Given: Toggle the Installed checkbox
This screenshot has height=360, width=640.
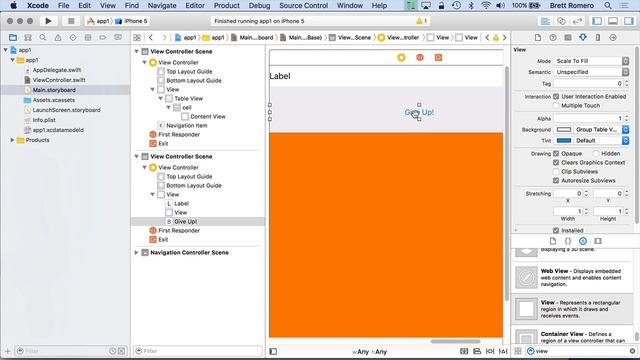Looking at the screenshot, I should pyautogui.click(x=556, y=231).
